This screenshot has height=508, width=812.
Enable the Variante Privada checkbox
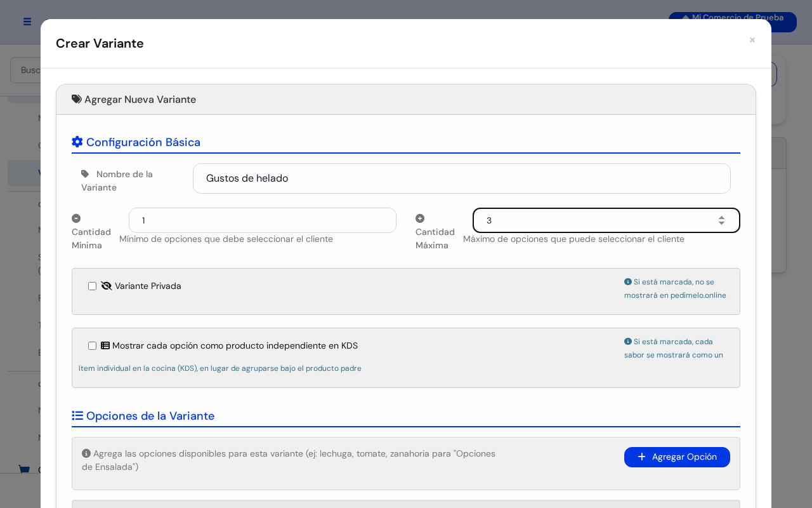tap(93, 286)
